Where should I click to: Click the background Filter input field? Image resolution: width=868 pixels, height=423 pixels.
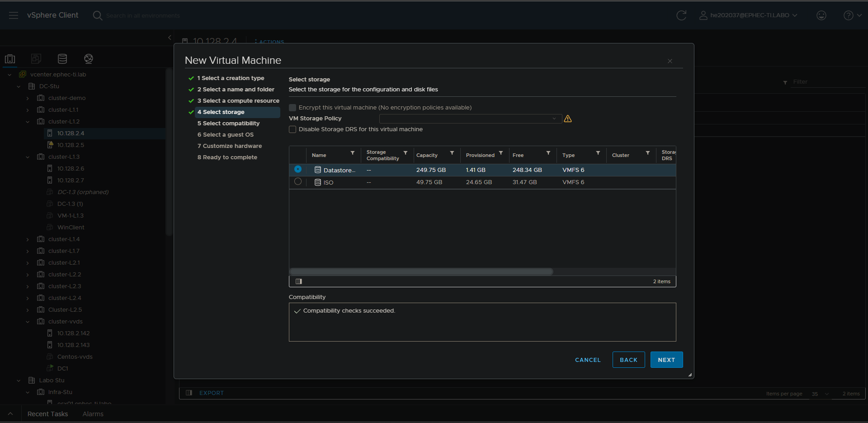click(x=828, y=82)
